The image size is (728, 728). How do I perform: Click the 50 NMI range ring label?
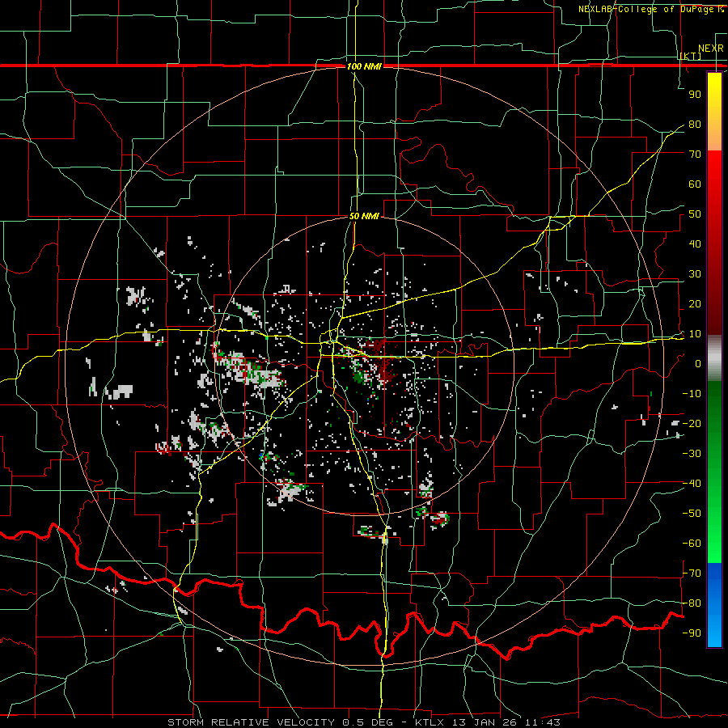364,216
